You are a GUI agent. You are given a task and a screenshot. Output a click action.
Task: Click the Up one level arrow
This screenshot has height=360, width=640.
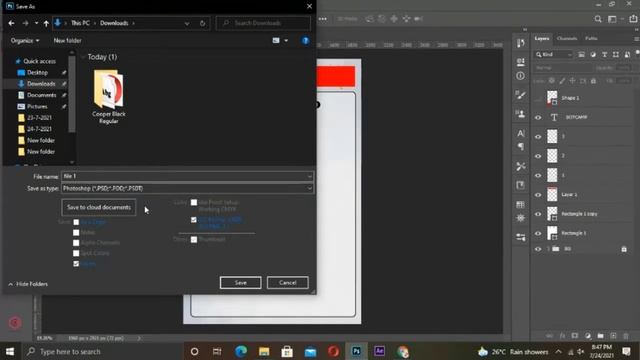click(x=46, y=23)
